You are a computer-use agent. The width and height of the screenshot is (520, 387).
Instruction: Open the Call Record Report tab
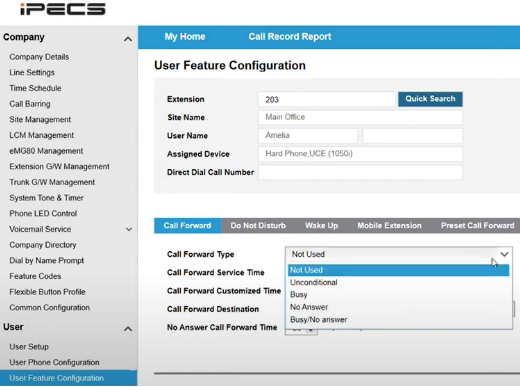click(290, 37)
